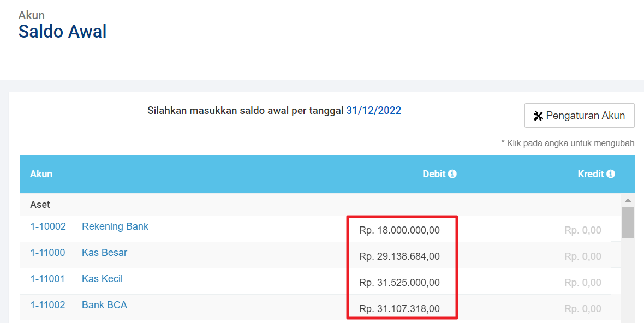
Task: Edit Rekening Bank credit value Rp. 0,00
Action: (x=583, y=230)
